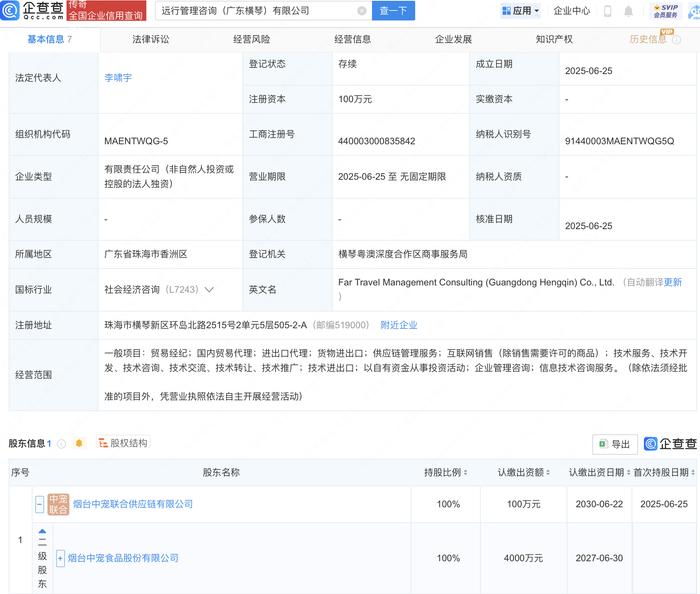Collapse the 二级股东 section arrow
The height and width of the screenshot is (594, 700).
pos(42,532)
